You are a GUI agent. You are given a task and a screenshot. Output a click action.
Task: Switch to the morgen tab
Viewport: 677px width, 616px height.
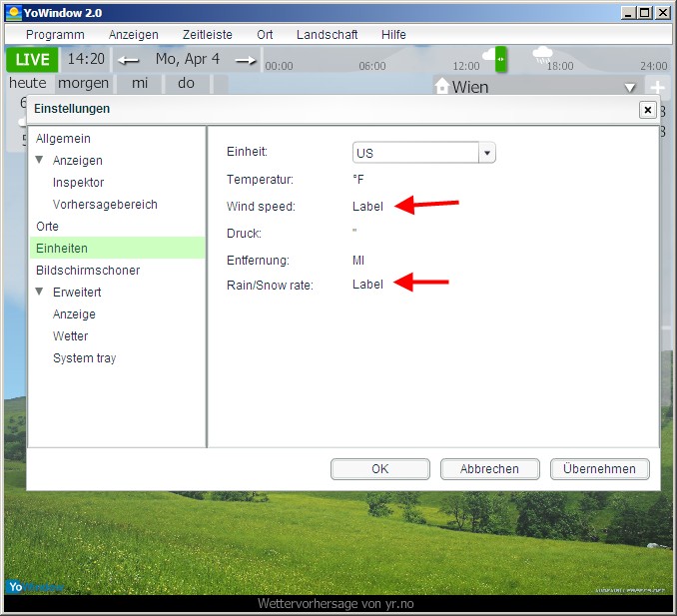click(83, 83)
